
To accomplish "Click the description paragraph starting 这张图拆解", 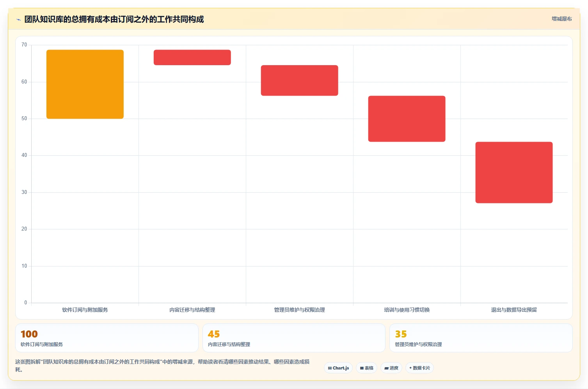I will [x=162, y=366].
